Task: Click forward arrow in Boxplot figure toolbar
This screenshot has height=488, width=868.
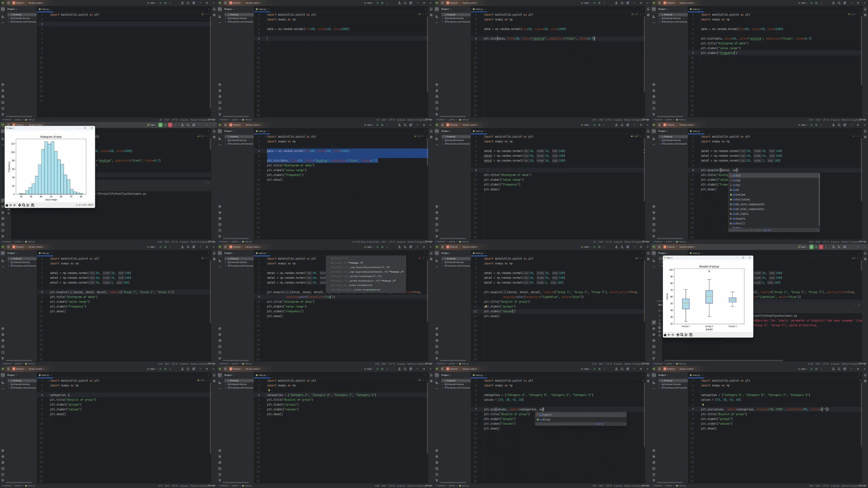Action: (x=673, y=335)
